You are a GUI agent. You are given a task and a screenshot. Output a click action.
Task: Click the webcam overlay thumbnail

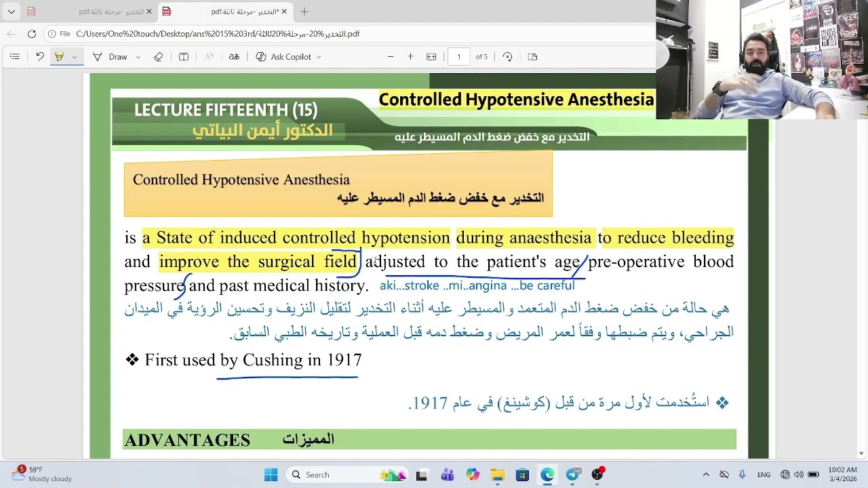pos(762,60)
